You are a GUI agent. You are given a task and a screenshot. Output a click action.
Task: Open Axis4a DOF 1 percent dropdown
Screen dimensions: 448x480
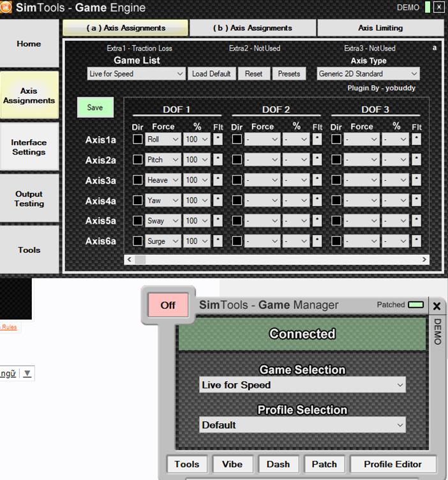[197, 200]
